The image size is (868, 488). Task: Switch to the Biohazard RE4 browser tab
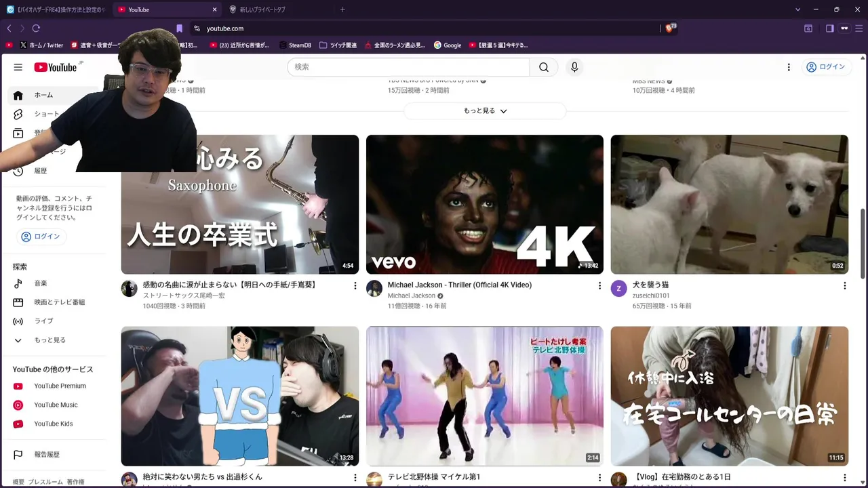[x=56, y=9]
